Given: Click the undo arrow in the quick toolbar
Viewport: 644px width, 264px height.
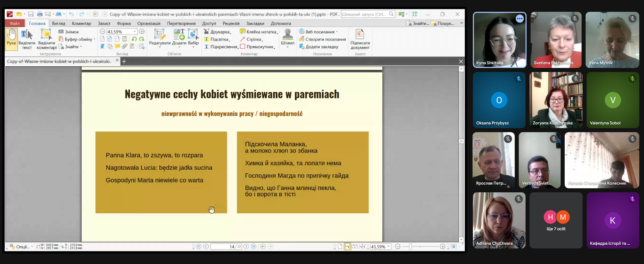Looking at the screenshot, I should click(x=71, y=14).
